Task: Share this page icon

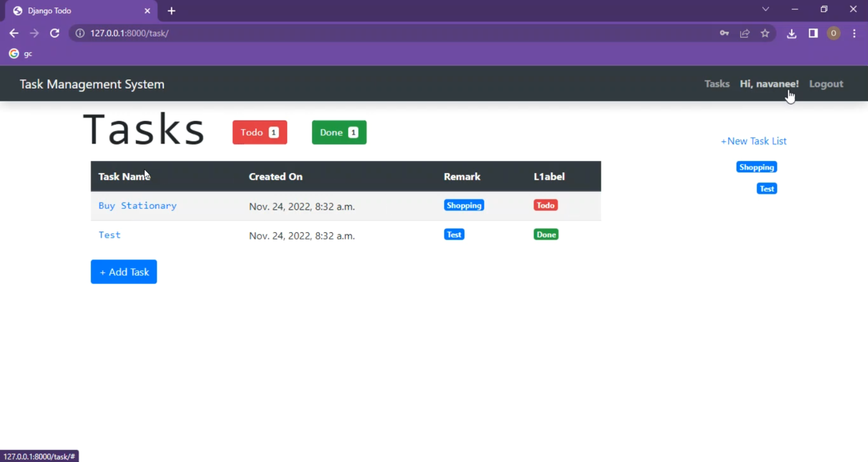Action: [745, 33]
